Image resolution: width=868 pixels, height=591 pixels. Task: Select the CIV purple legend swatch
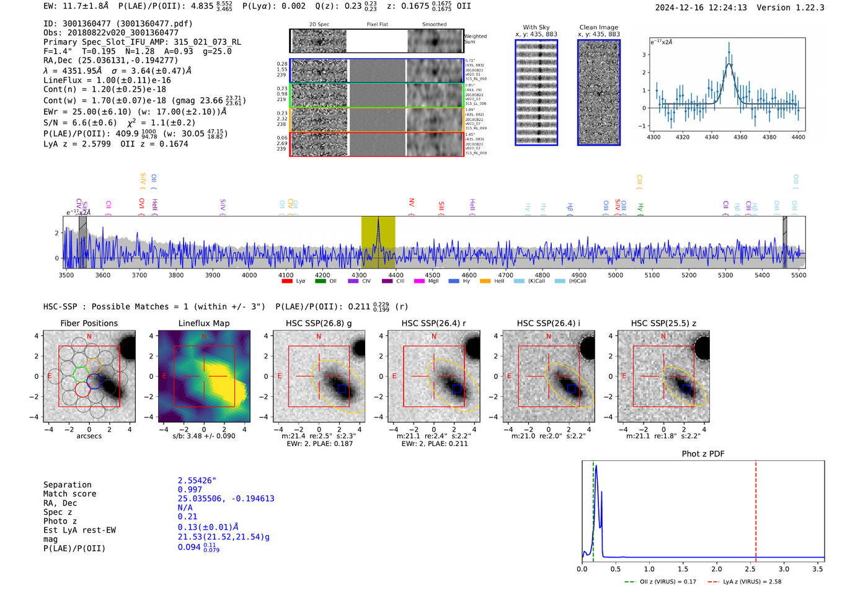click(x=353, y=281)
